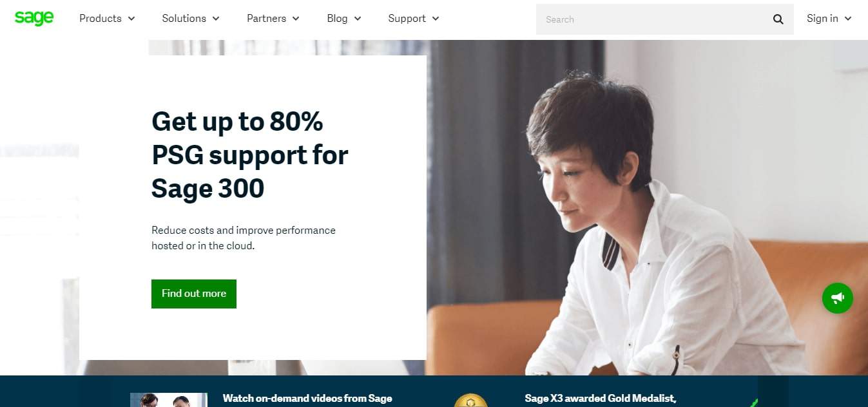Image resolution: width=868 pixels, height=407 pixels.
Task: Expand the Products chevron arrow
Action: tap(131, 19)
